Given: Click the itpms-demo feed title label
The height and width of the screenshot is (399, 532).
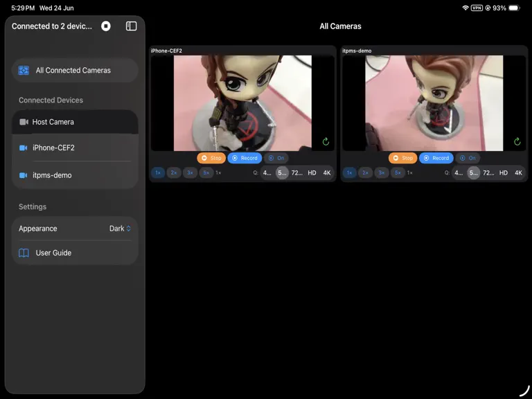Looking at the screenshot, I should [x=357, y=51].
